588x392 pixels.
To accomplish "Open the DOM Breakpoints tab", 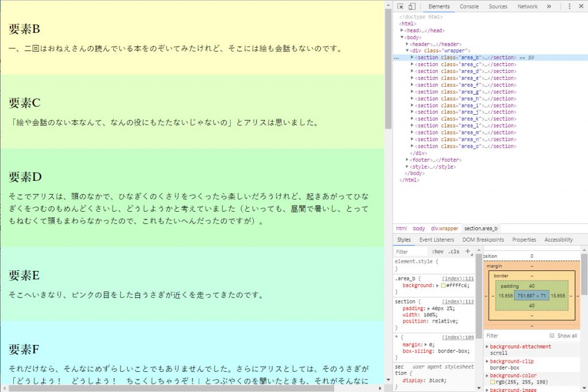I will point(483,240).
